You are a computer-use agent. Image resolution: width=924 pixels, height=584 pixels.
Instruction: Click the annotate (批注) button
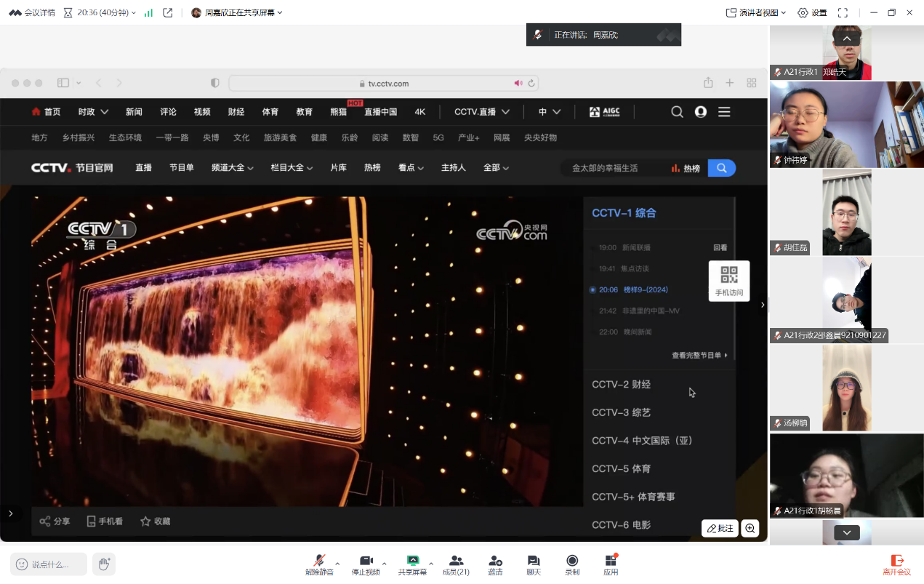click(720, 529)
